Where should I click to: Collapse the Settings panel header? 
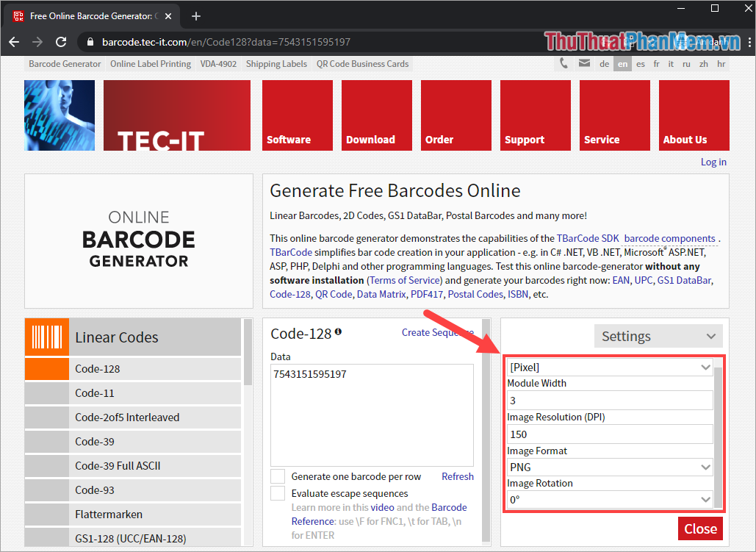pos(658,336)
